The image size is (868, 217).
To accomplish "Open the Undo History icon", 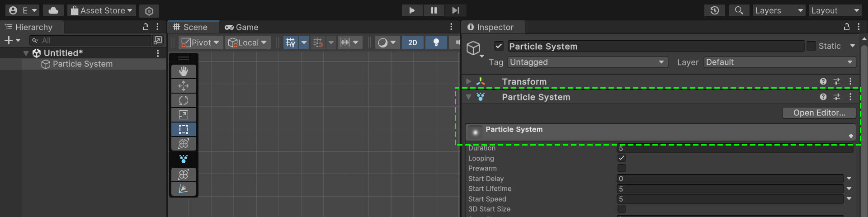I will pyautogui.click(x=715, y=10).
